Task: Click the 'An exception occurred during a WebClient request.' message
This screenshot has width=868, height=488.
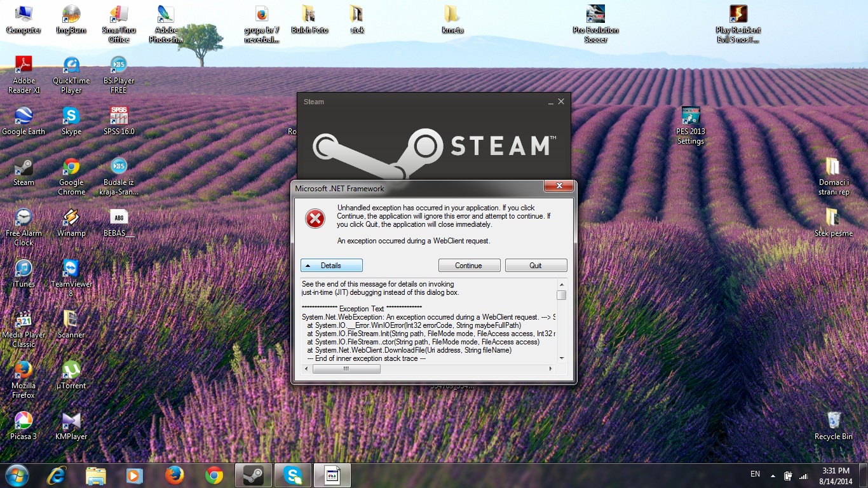Action: (414, 241)
